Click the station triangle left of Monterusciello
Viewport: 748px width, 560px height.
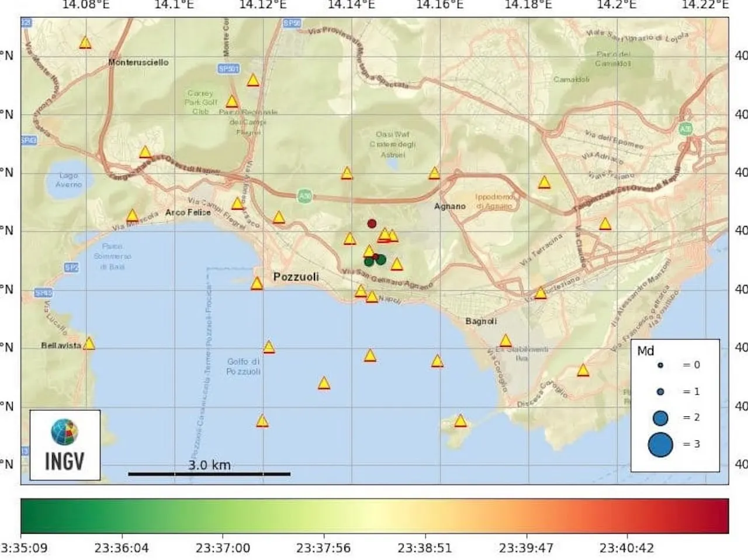point(85,42)
